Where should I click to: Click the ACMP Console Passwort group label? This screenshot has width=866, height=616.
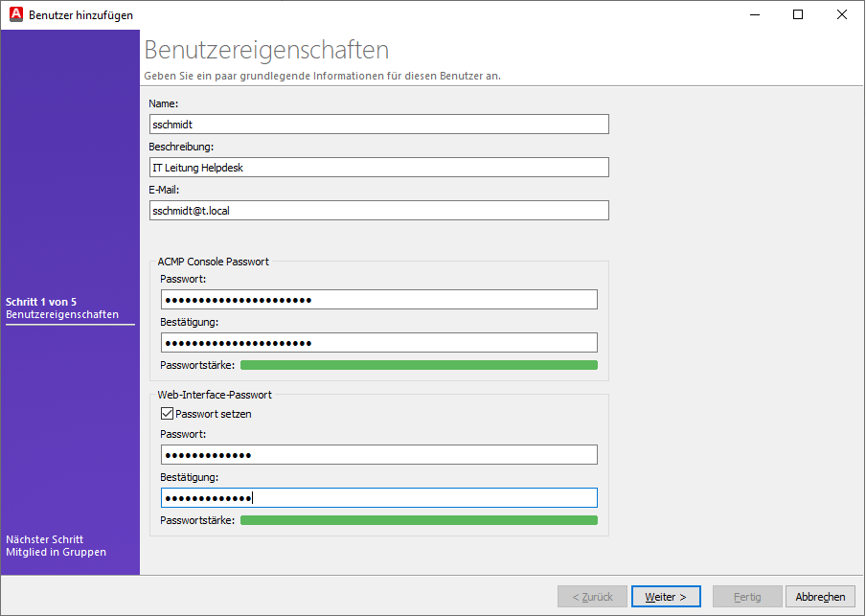tap(214, 262)
